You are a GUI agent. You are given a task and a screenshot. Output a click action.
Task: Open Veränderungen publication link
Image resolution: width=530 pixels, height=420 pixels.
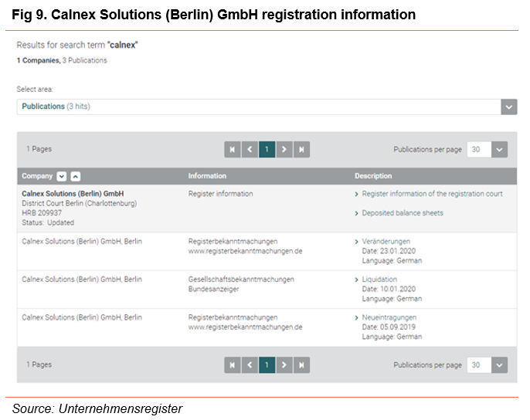pos(386,241)
